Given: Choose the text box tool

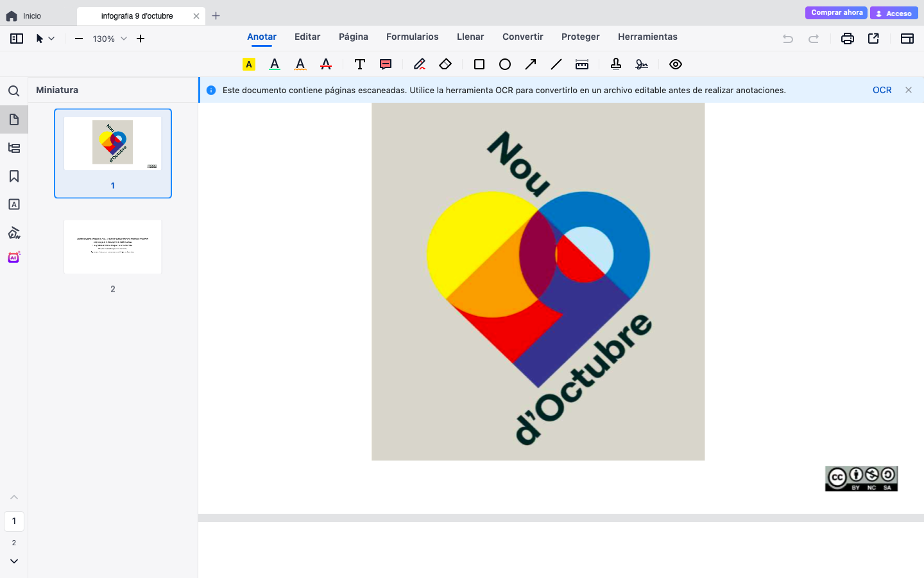Looking at the screenshot, I should 360,64.
